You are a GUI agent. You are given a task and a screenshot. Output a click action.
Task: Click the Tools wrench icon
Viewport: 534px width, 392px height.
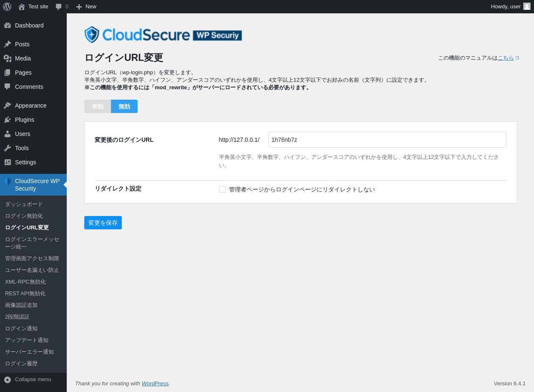point(8,148)
